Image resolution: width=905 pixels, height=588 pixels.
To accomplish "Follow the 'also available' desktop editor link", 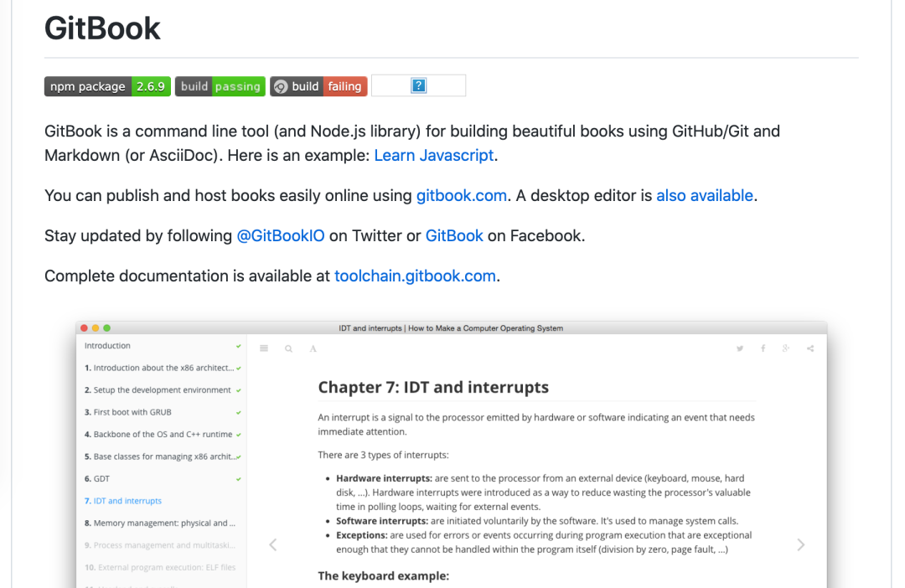I will 705,196.
